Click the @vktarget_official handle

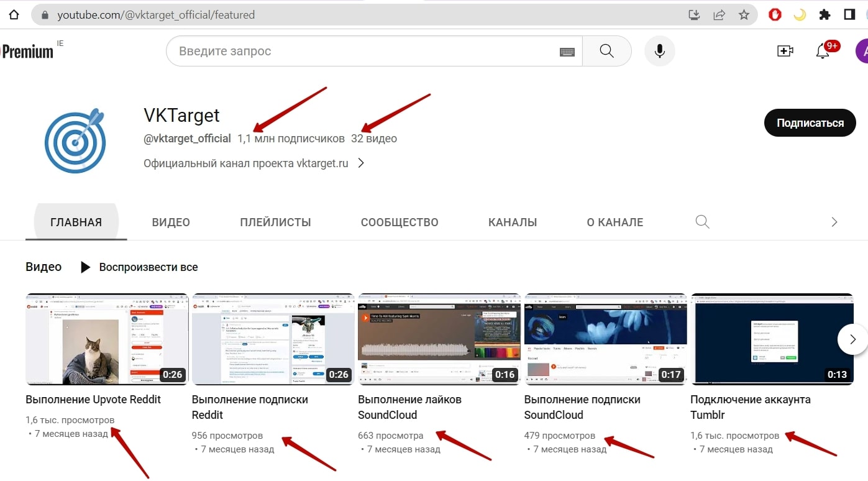point(187,139)
